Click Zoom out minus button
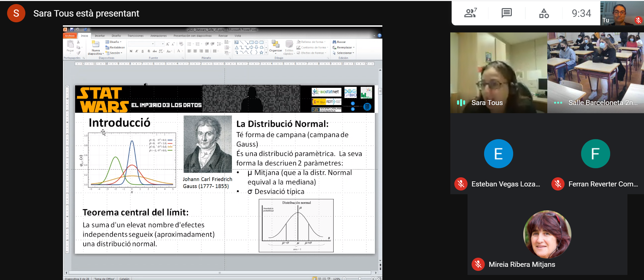The width and height of the screenshot is (644, 280). (344, 279)
